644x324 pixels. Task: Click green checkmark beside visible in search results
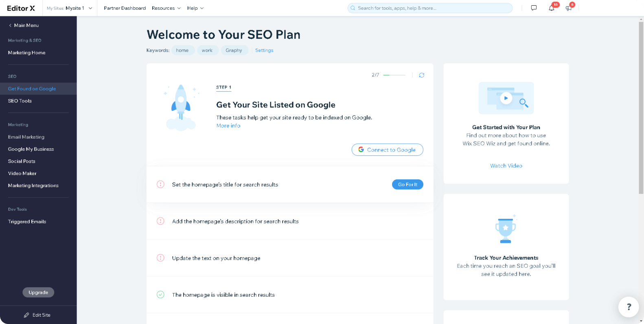(160, 295)
